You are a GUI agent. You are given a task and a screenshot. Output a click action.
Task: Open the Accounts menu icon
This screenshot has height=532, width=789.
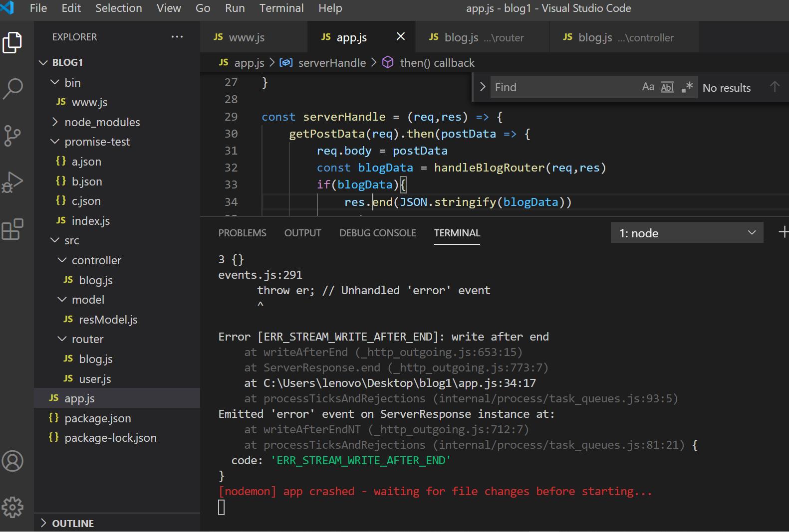coord(12,461)
